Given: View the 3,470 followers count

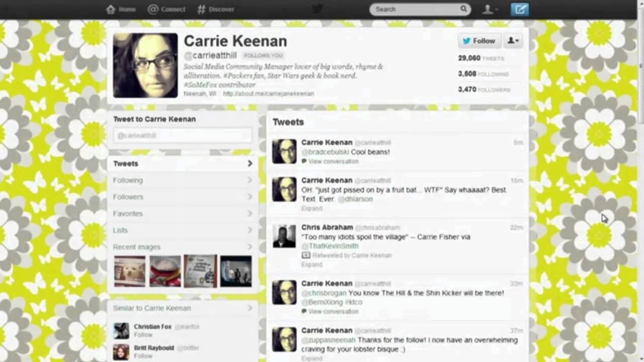Looking at the screenshot, I should (x=484, y=89).
